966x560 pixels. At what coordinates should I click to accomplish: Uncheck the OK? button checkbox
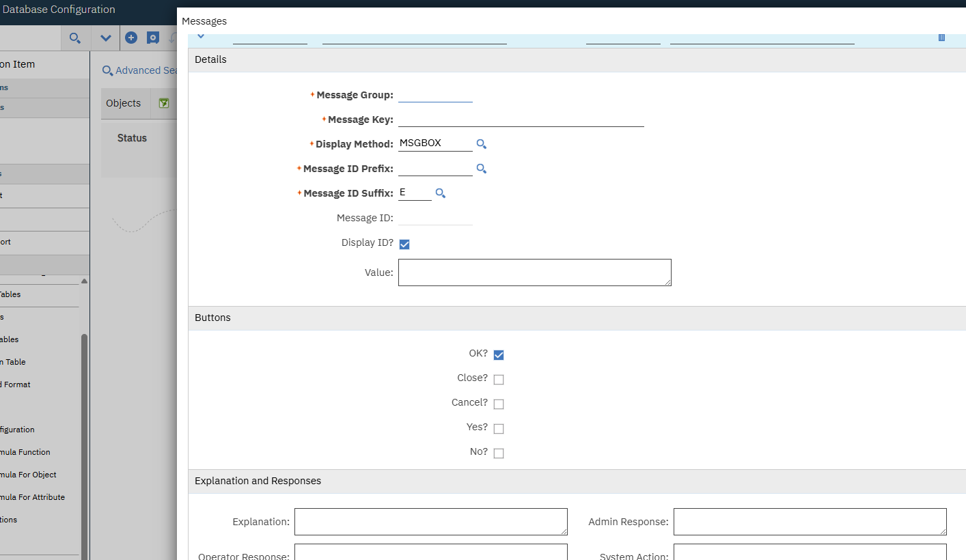tap(499, 354)
